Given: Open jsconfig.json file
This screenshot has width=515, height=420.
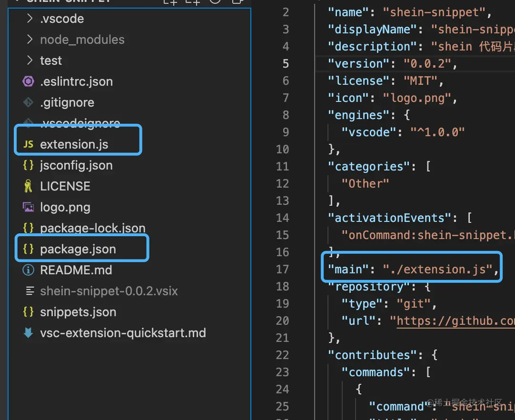Looking at the screenshot, I should click(x=76, y=165).
